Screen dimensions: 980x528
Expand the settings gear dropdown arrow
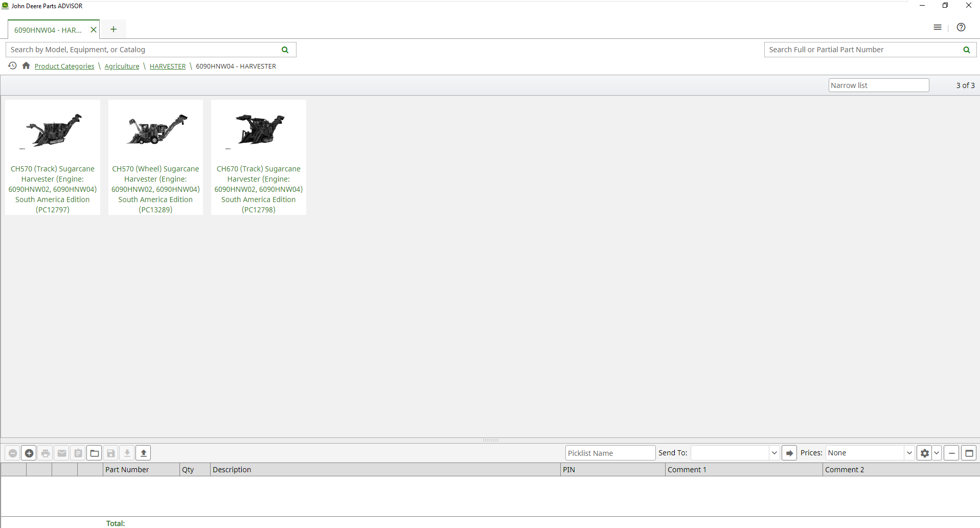click(x=937, y=453)
